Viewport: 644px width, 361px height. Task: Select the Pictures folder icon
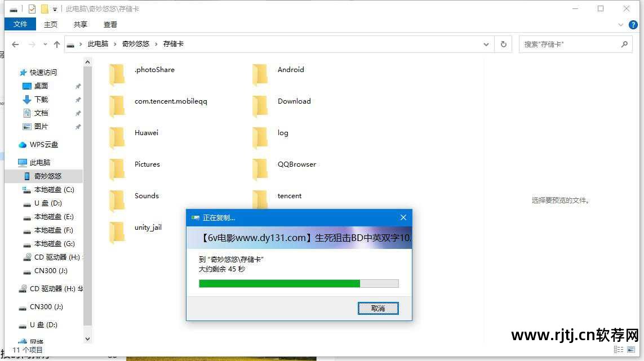click(x=117, y=170)
